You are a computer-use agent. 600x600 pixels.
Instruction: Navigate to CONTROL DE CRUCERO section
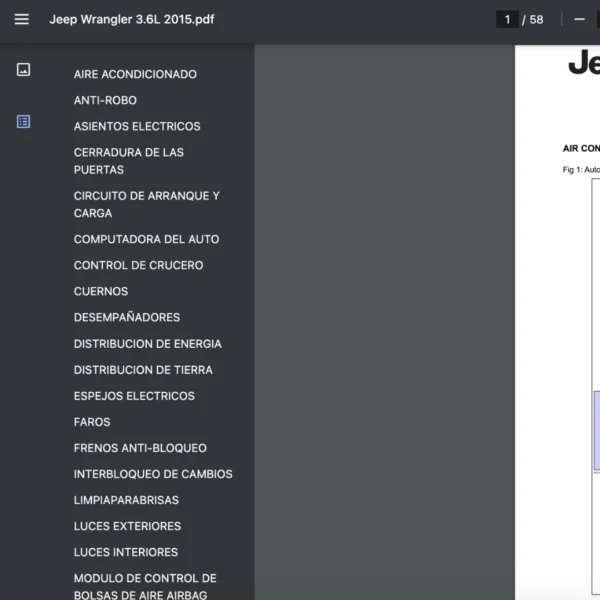tap(138, 265)
